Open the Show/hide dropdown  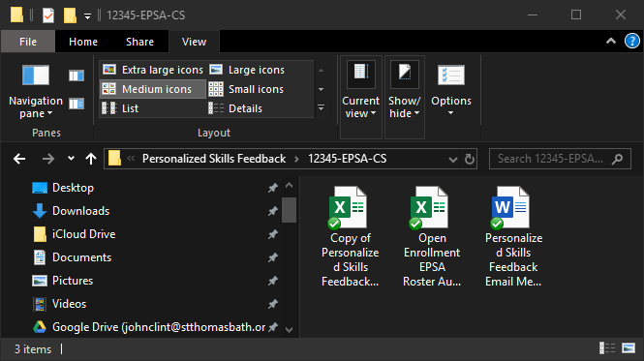[x=405, y=97]
